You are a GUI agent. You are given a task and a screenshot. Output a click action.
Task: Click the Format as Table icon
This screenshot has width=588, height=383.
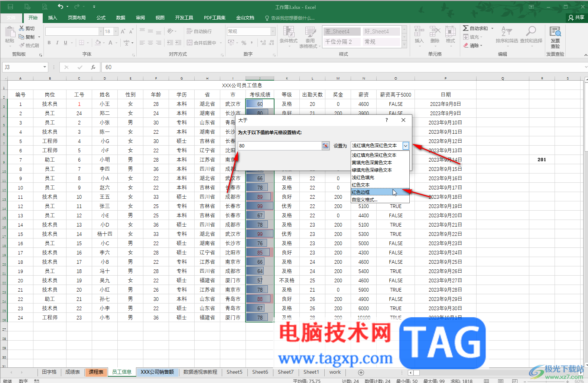point(310,32)
